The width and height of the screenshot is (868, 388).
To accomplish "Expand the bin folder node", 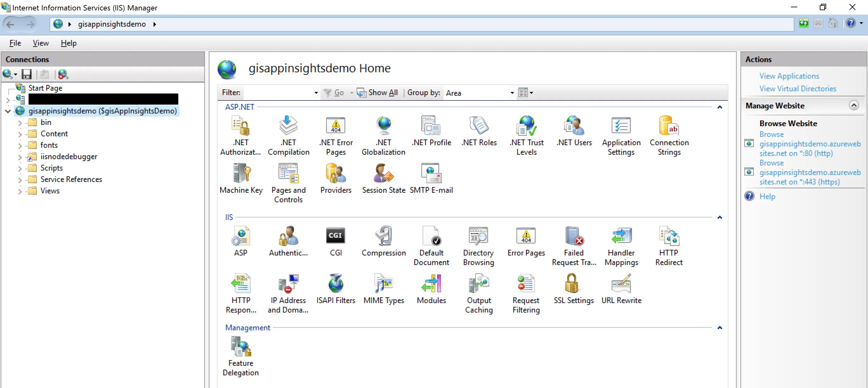I will point(20,123).
